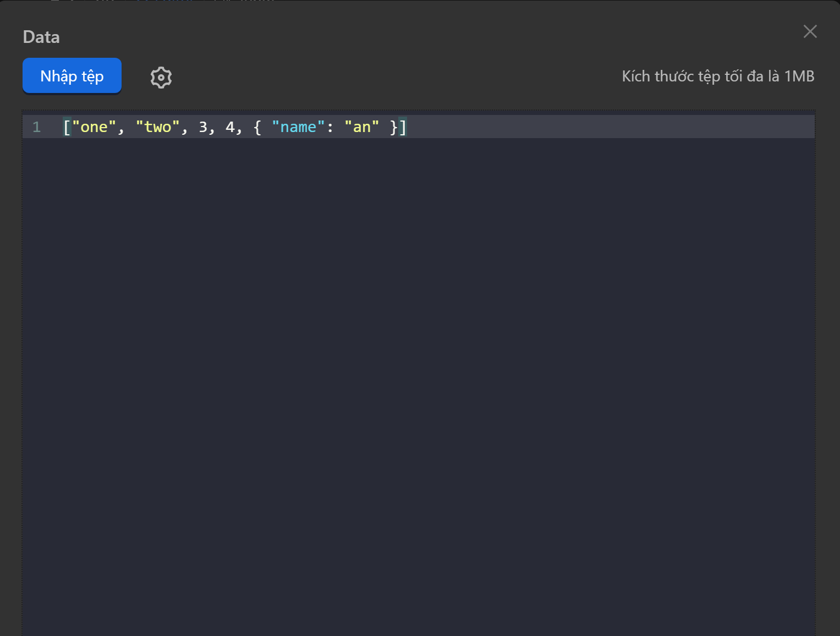Click the opening curly brace
The height and width of the screenshot is (636, 840).
[257, 127]
